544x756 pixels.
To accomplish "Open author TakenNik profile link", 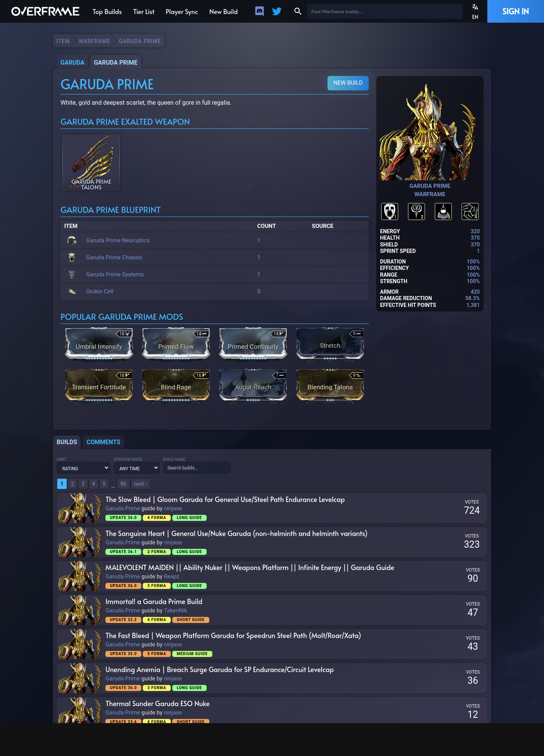I will tap(176, 610).
